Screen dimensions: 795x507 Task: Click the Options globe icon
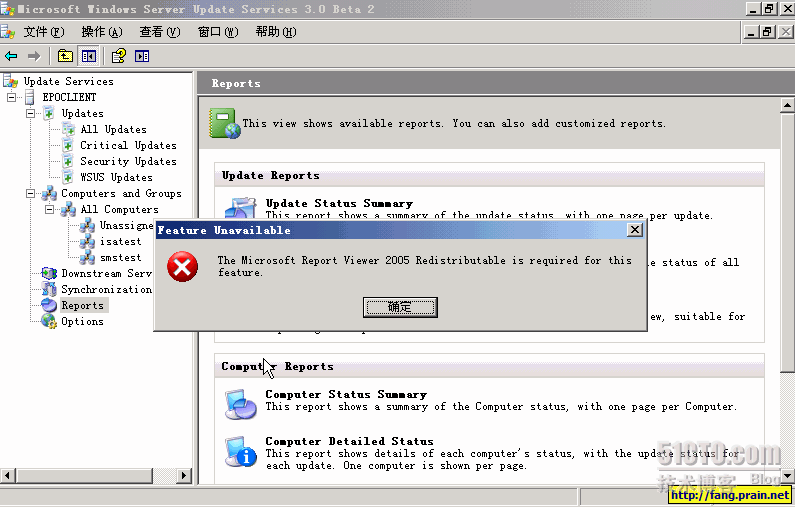tap(49, 321)
